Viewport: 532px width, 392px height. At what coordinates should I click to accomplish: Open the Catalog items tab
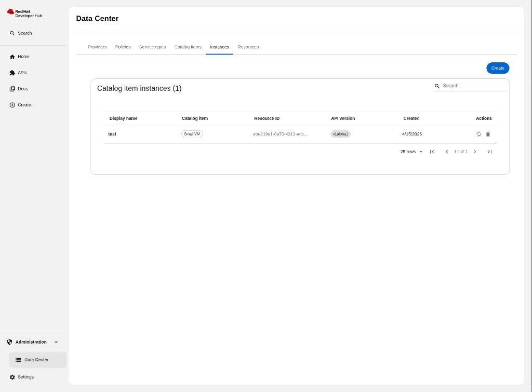tap(188, 47)
